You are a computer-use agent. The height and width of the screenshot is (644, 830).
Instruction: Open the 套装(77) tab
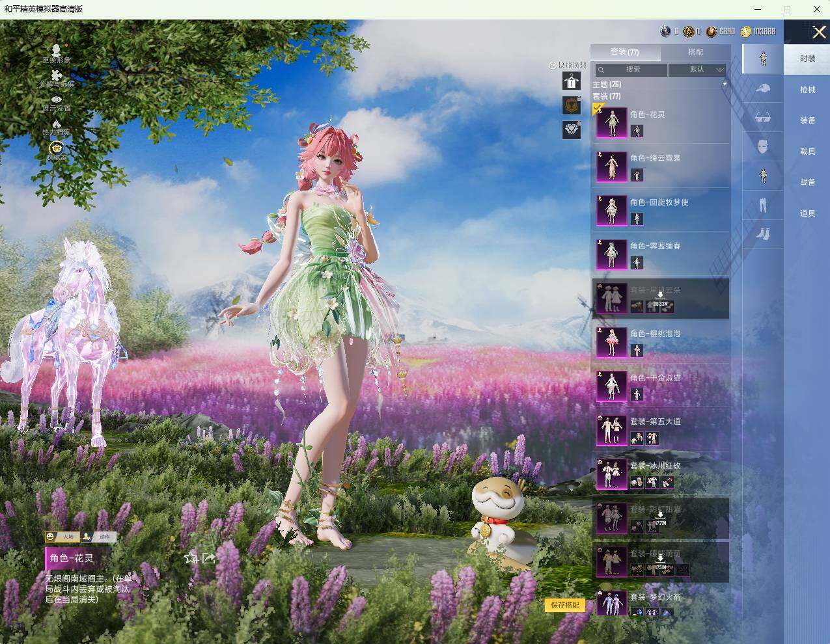pyautogui.click(x=625, y=52)
